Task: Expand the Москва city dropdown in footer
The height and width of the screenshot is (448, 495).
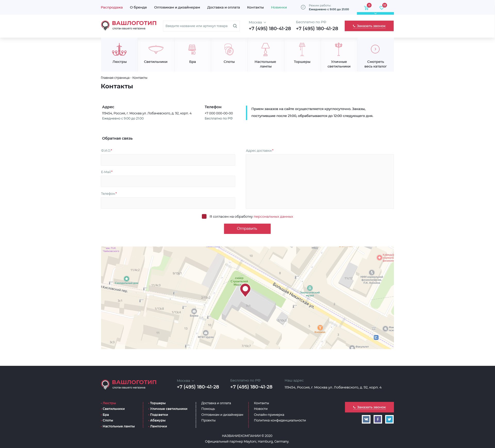Action: tap(185, 381)
